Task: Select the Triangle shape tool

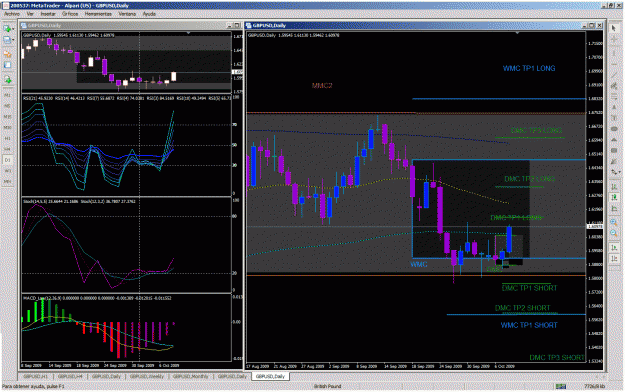Action: (614, 140)
